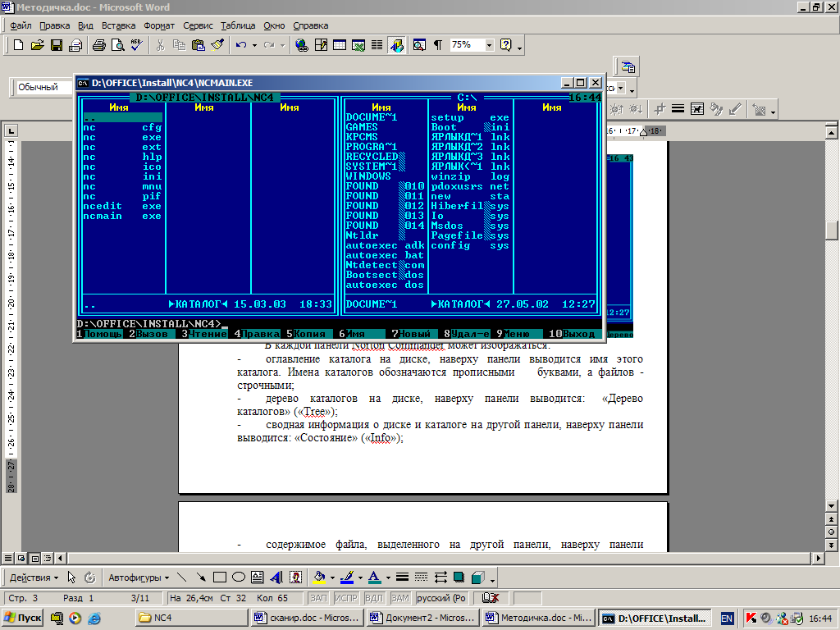Select the Select Objects arrow tool

tap(71, 577)
